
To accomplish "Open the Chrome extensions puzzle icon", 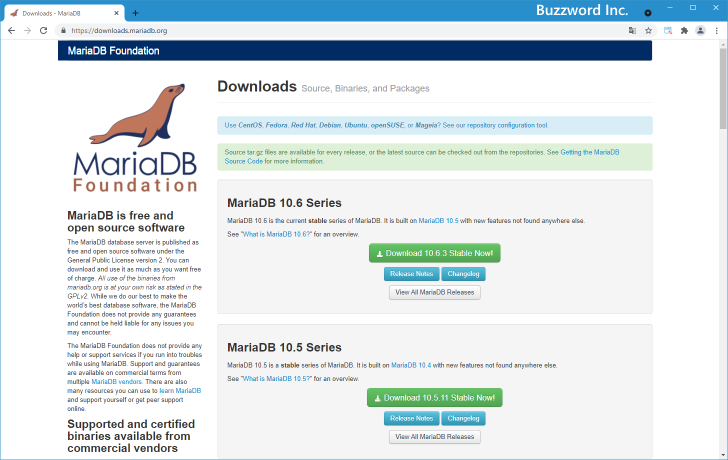I will pyautogui.click(x=684, y=30).
